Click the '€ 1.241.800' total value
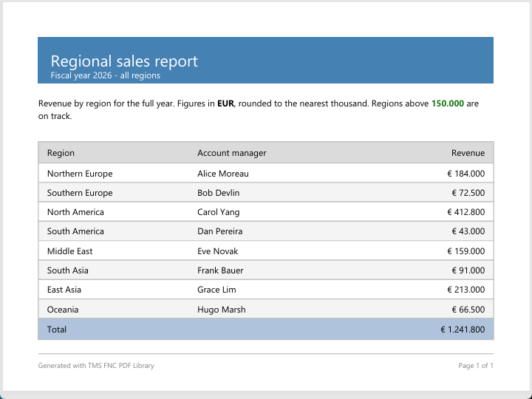This screenshot has width=532, height=399. [463, 330]
